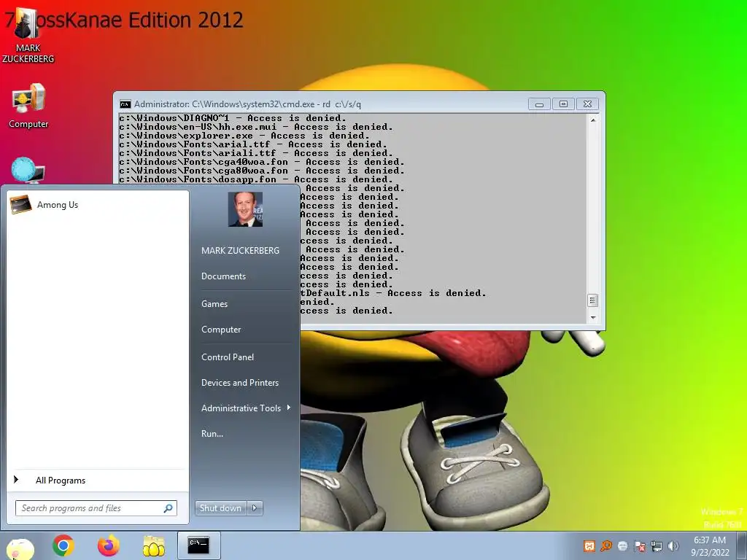
Task: Open the Among Us pinned program
Action: pyautogui.click(x=98, y=205)
